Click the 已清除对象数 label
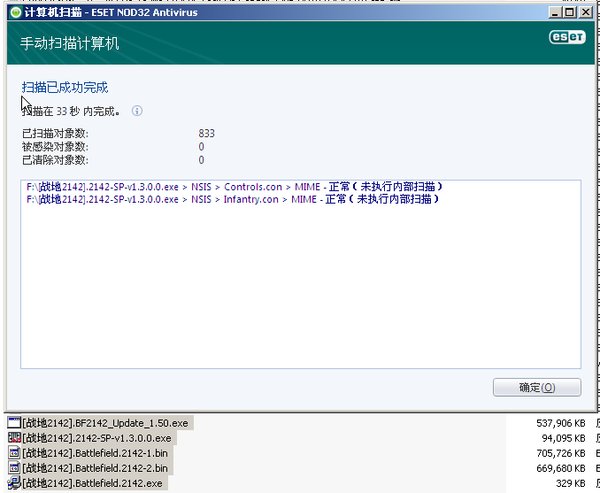 [x=55, y=160]
